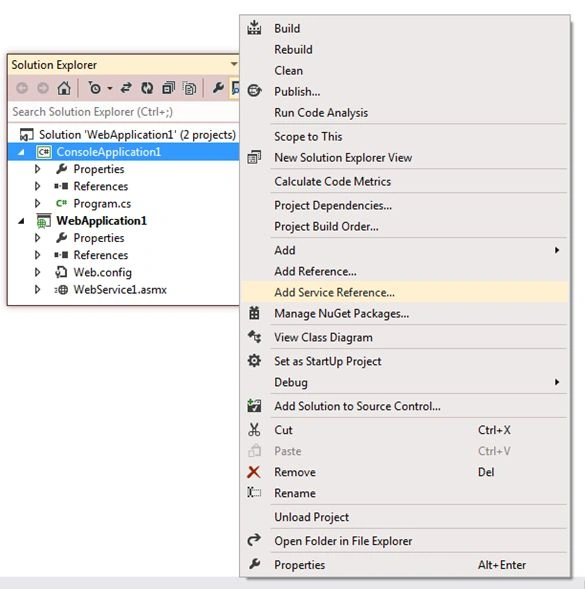Choose Set as StartUp Project
The height and width of the screenshot is (589, 585).
(x=405, y=361)
